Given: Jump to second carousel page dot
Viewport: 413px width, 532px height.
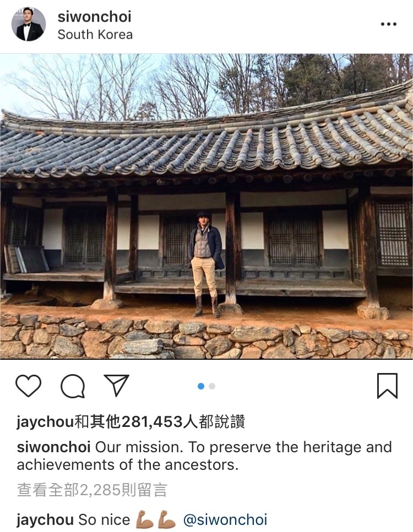Looking at the screenshot, I should [x=212, y=386].
